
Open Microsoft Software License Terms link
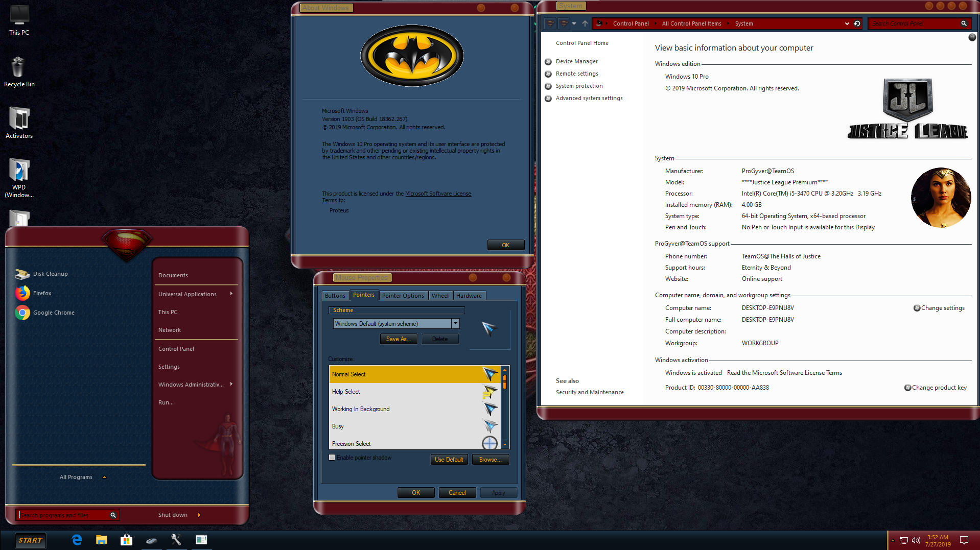coord(396,197)
